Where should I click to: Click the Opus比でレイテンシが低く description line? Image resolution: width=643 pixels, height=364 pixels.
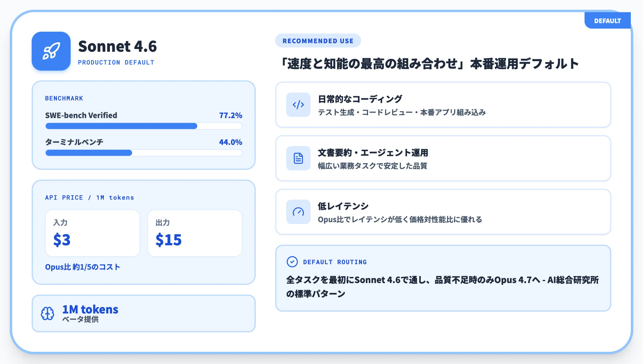click(x=400, y=219)
